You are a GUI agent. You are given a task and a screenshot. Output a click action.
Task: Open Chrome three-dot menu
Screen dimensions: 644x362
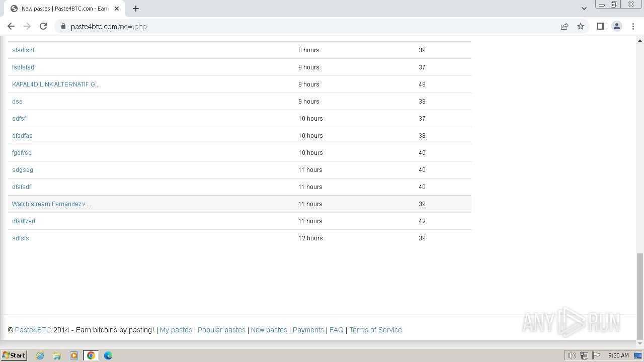click(x=633, y=26)
